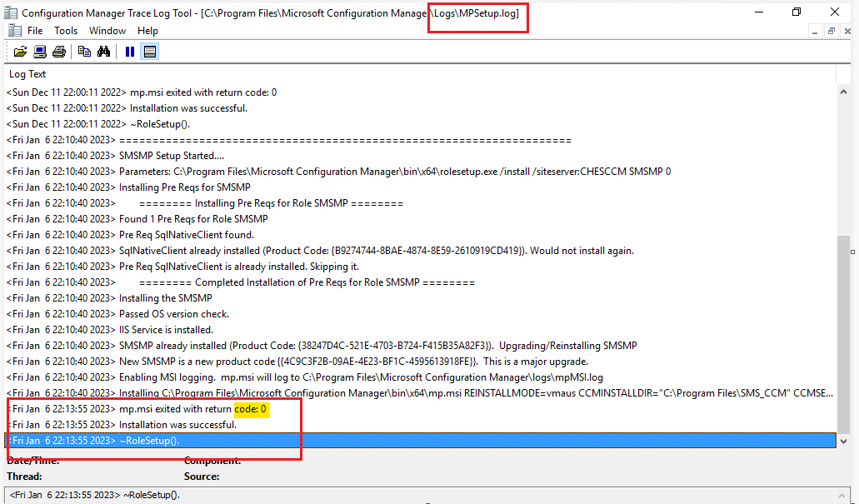The width and height of the screenshot is (859, 504).
Task: Click the Log Text column header
Action: coord(420,74)
